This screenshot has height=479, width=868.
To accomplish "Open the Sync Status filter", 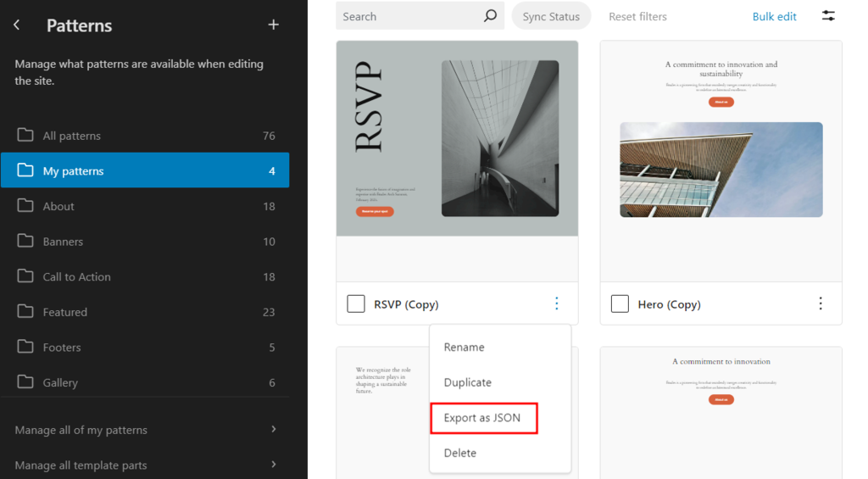I will point(551,16).
